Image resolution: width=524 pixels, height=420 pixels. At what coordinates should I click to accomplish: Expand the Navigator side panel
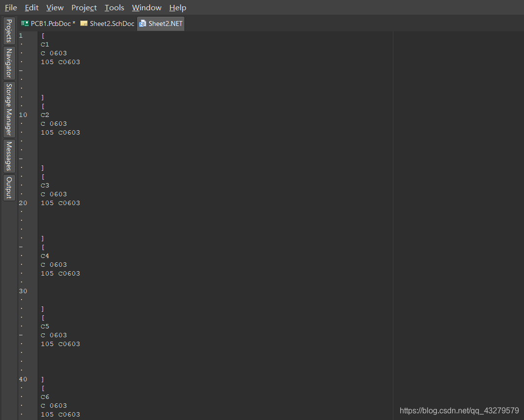[9, 63]
